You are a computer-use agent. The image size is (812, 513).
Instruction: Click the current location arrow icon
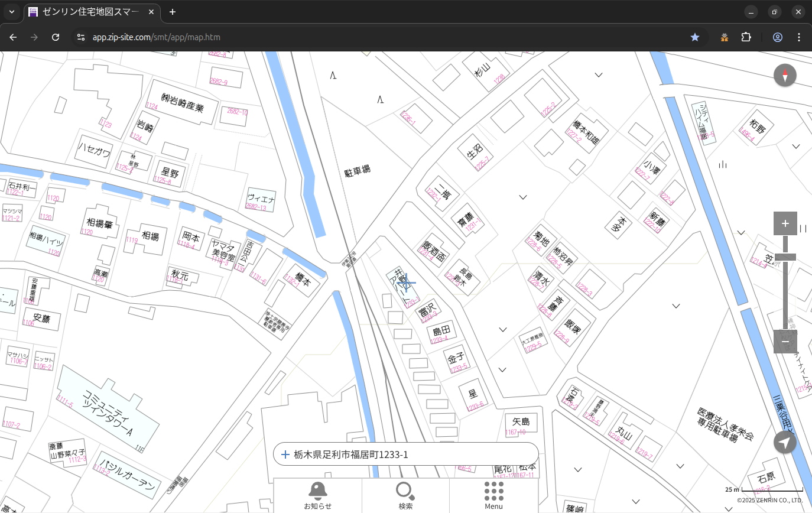[785, 443]
